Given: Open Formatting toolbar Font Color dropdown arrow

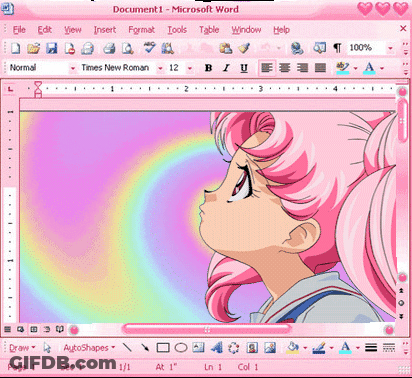Looking at the screenshot, I should 382,68.
